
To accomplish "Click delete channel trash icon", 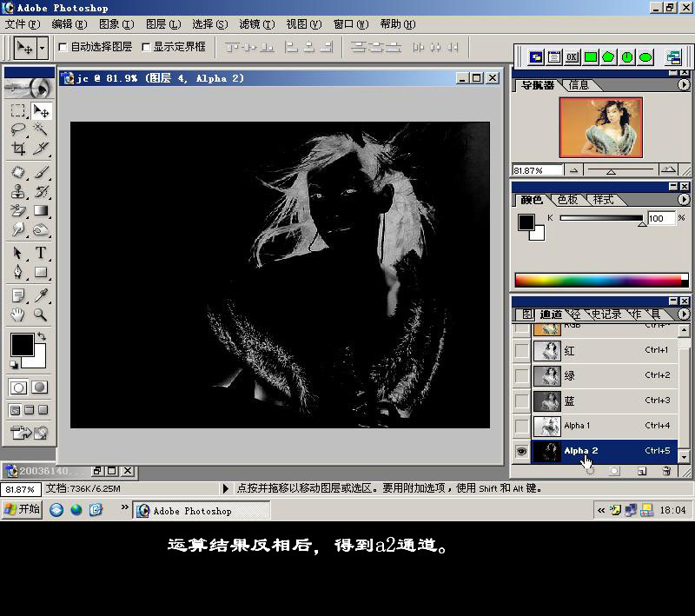I will [x=666, y=471].
